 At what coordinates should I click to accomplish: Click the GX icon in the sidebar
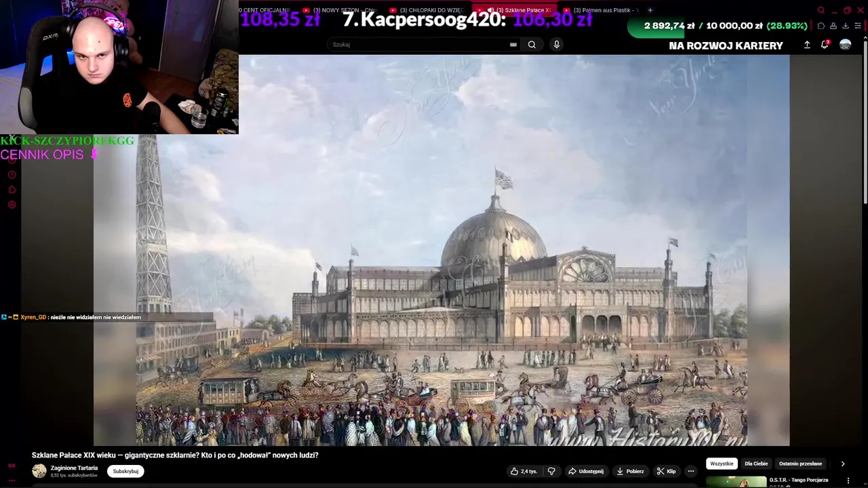pyautogui.click(x=12, y=466)
